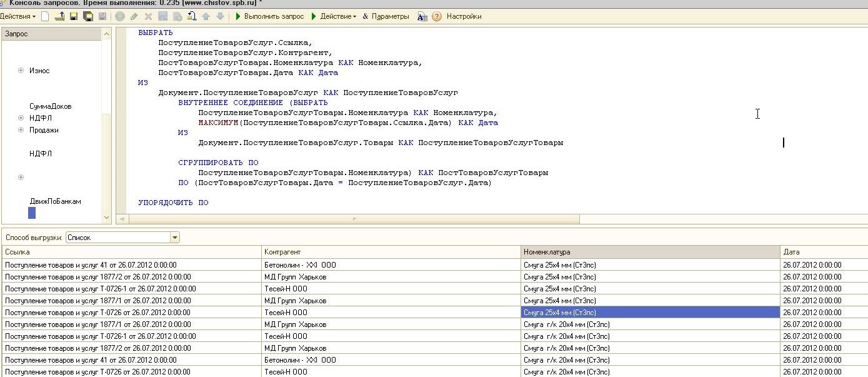
Task: Click the ВЫБРАТЬ keyword on the first query line
Action: tap(156, 33)
